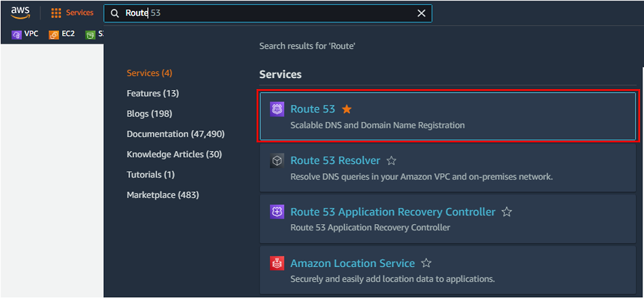The width and height of the screenshot is (644, 299).
Task: Click 'Securely and easily add location data' description
Action: click(x=392, y=278)
